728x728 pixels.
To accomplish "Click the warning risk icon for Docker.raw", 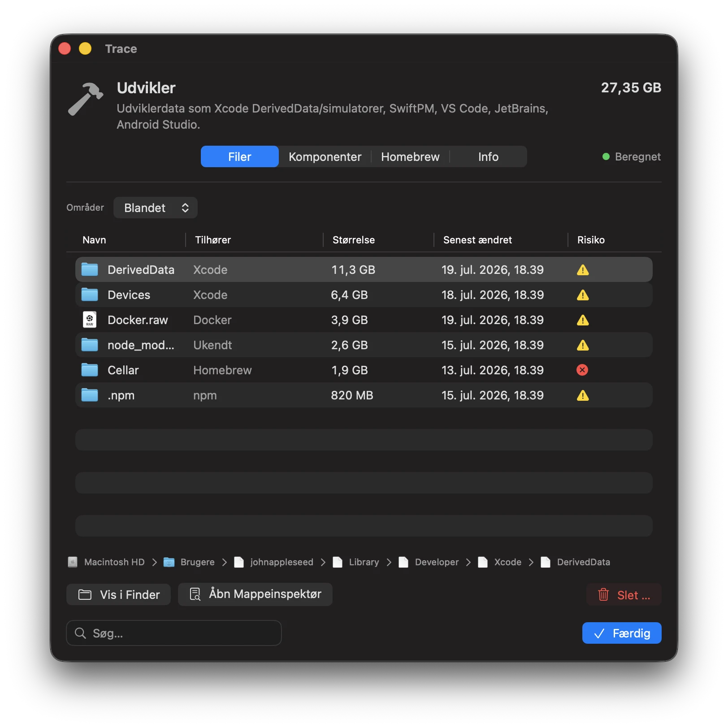I will [583, 320].
